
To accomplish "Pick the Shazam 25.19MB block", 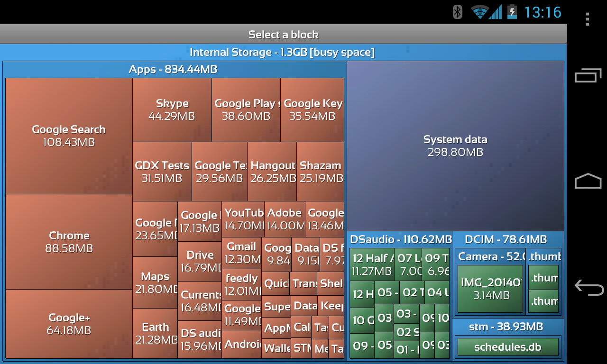I will point(321,172).
